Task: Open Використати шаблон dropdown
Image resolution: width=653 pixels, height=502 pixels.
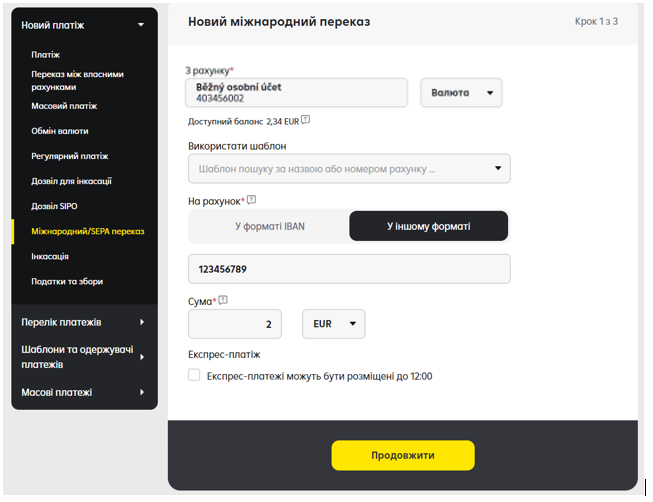Action: tap(349, 168)
